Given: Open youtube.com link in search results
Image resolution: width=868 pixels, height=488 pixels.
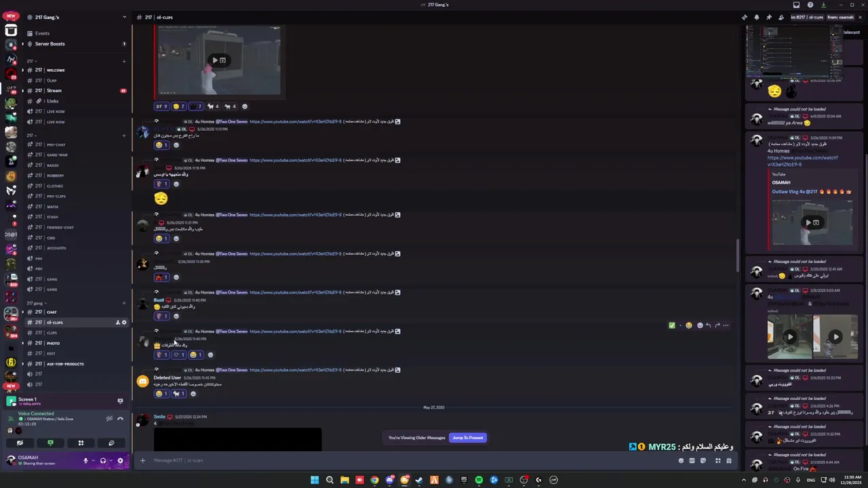Looking at the screenshot, I should tap(803, 161).
